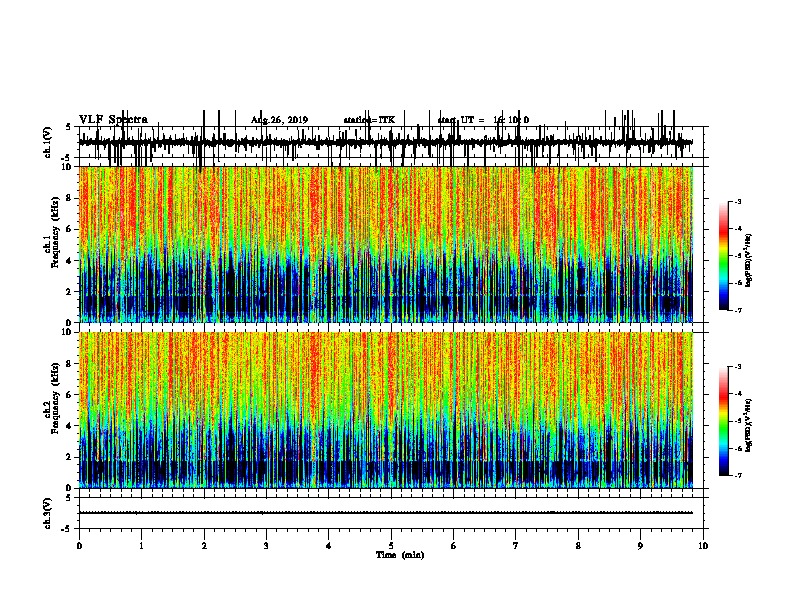Click the "-3" tick on upper colorbar

click(x=738, y=201)
